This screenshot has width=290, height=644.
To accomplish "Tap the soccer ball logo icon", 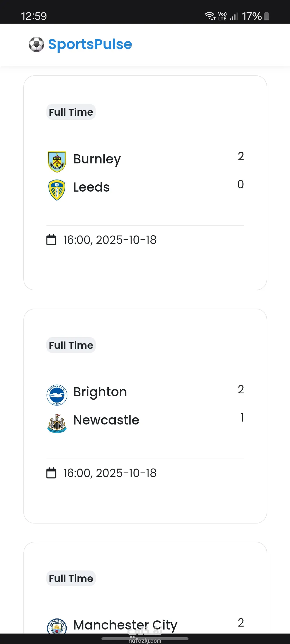I will tap(36, 44).
